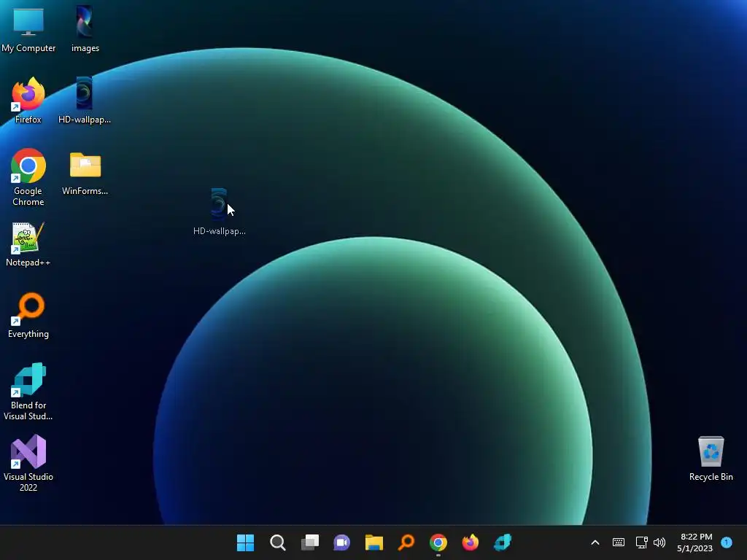This screenshot has height=560, width=747.
Task: Select the Firefox desktop shortcut
Action: (x=28, y=101)
